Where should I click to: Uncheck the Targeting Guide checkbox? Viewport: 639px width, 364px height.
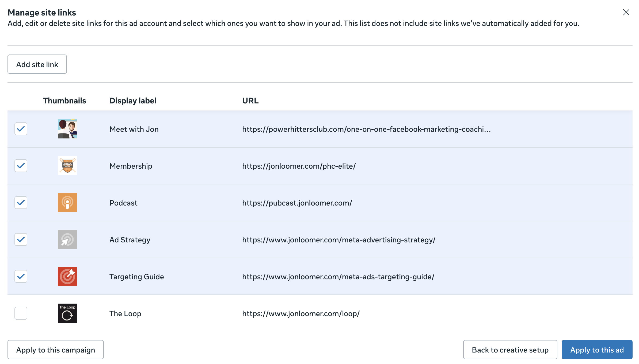(x=21, y=276)
